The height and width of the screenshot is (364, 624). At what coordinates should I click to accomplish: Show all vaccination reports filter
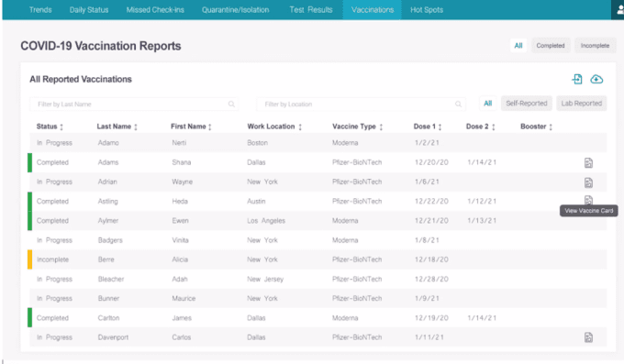[518, 45]
